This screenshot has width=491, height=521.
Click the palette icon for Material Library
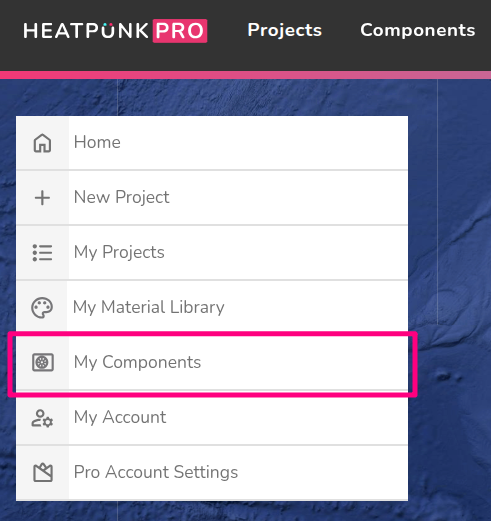(42, 308)
